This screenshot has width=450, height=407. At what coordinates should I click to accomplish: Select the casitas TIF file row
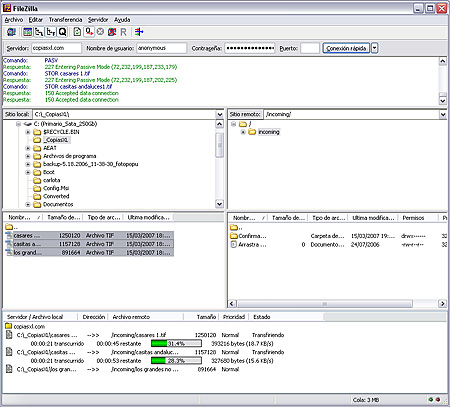pos(89,244)
